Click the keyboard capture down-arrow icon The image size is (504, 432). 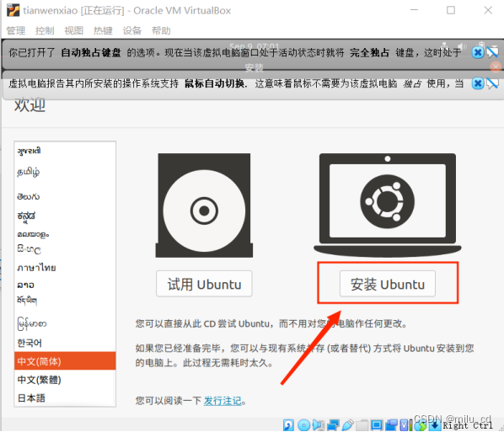coord(435,425)
